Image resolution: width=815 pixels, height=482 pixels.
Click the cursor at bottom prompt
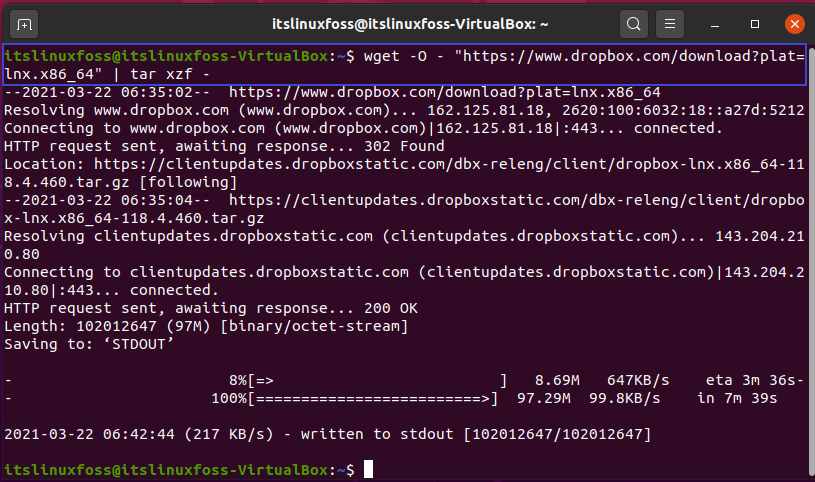[368, 469]
